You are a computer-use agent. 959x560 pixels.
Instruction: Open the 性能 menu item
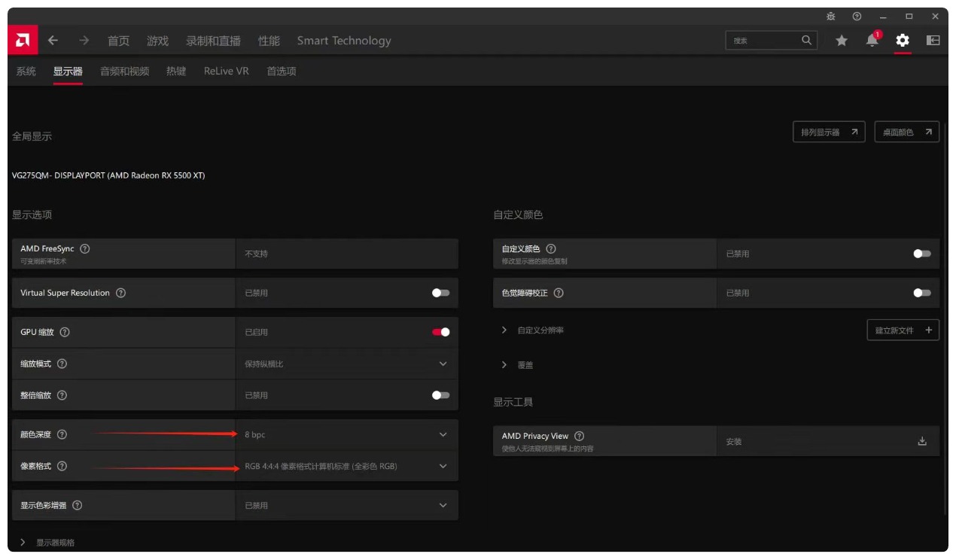click(269, 41)
